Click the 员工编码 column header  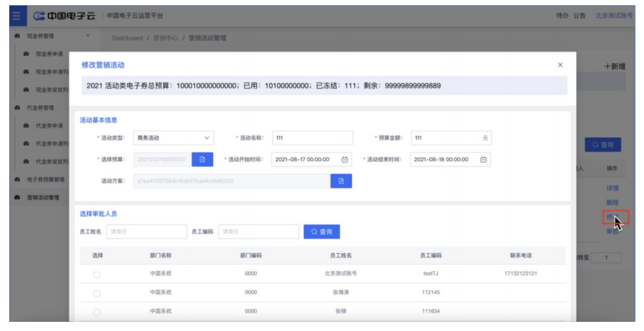[x=431, y=256]
